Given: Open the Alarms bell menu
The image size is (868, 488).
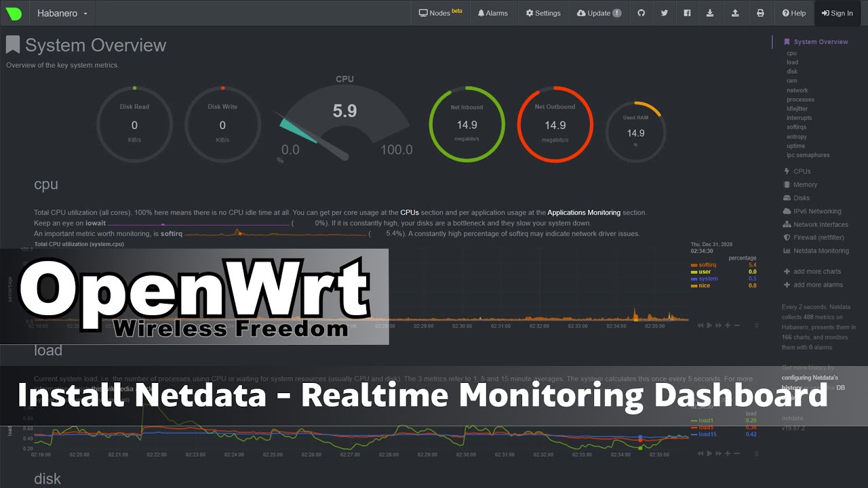Looking at the screenshot, I should [x=493, y=13].
